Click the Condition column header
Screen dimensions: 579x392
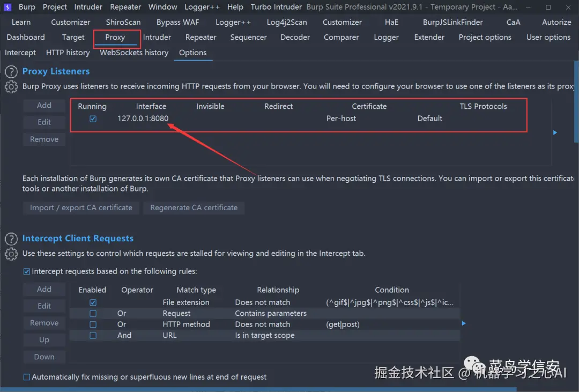click(392, 290)
